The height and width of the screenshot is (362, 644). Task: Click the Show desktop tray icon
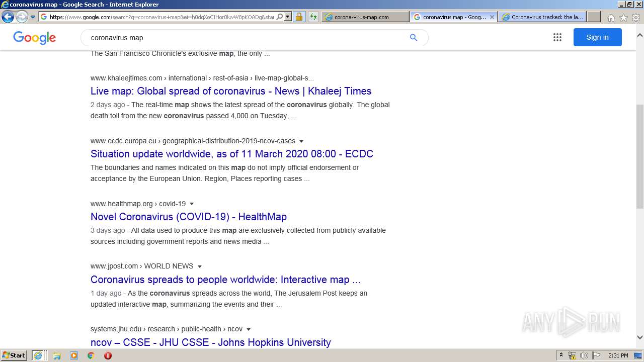638,355
